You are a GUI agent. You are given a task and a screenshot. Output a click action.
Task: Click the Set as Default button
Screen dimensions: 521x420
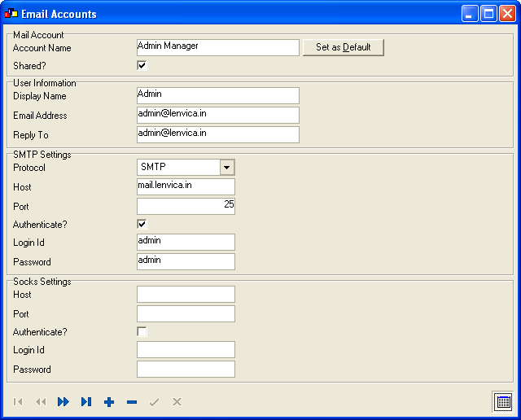point(344,47)
